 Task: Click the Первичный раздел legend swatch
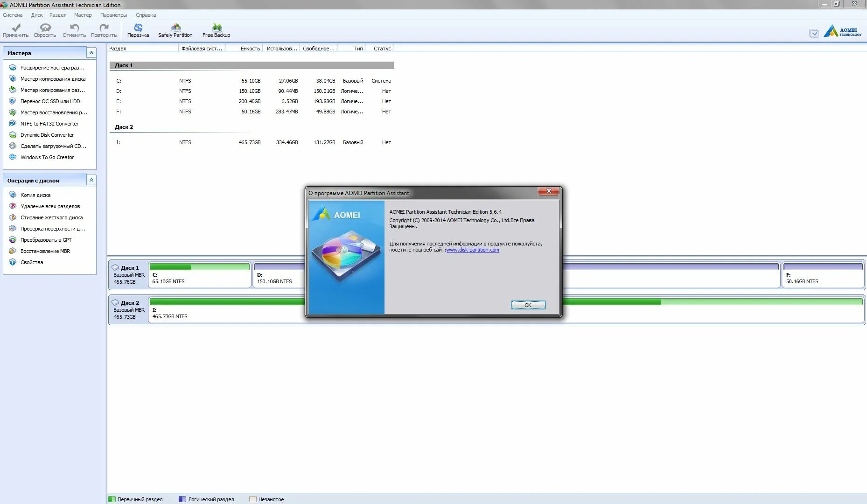coord(112,499)
